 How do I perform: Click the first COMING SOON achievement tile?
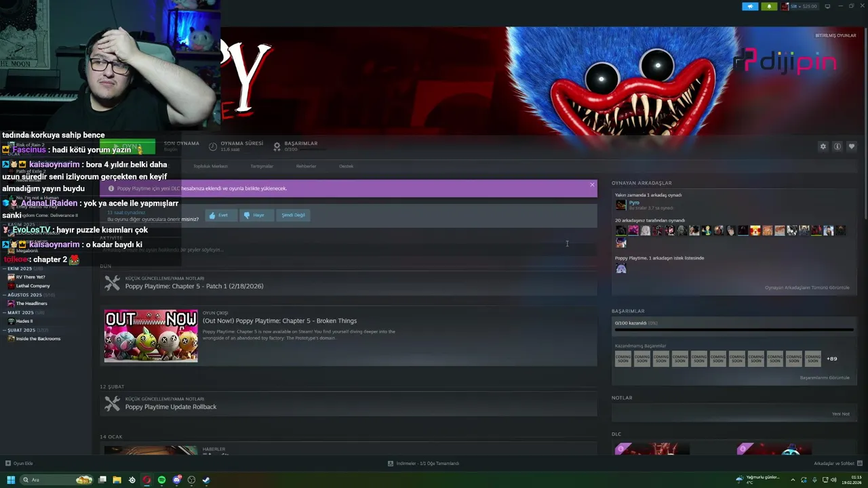coord(623,359)
